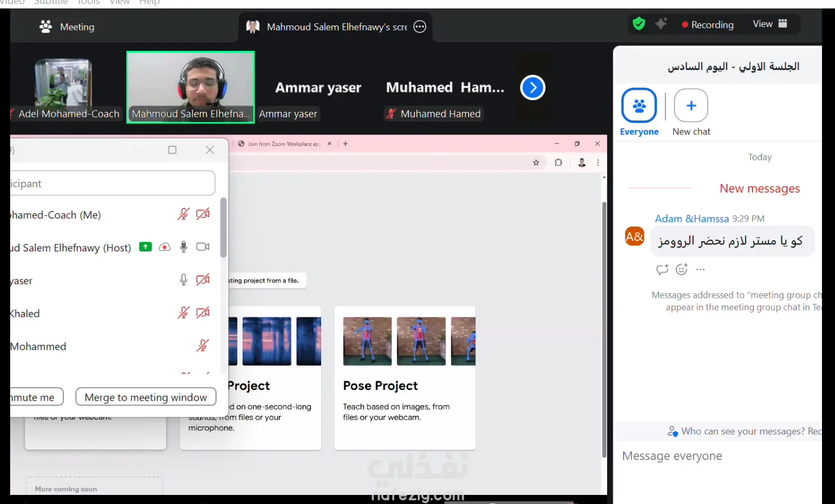Select Mahmoud Salem Elhefnawy's video thumbnail
The height and width of the screenshot is (504, 835).
click(191, 87)
